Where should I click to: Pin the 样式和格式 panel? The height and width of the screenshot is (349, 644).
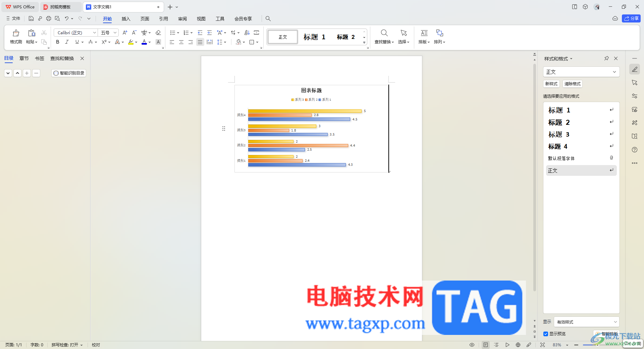(606, 58)
